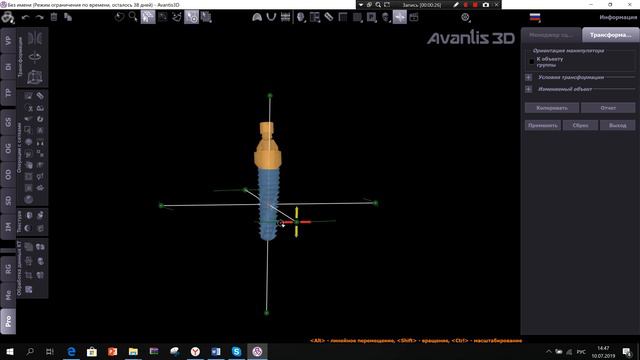640x360 pixels.
Task: Click the green handle at top of vertical axis
Action: (270, 96)
